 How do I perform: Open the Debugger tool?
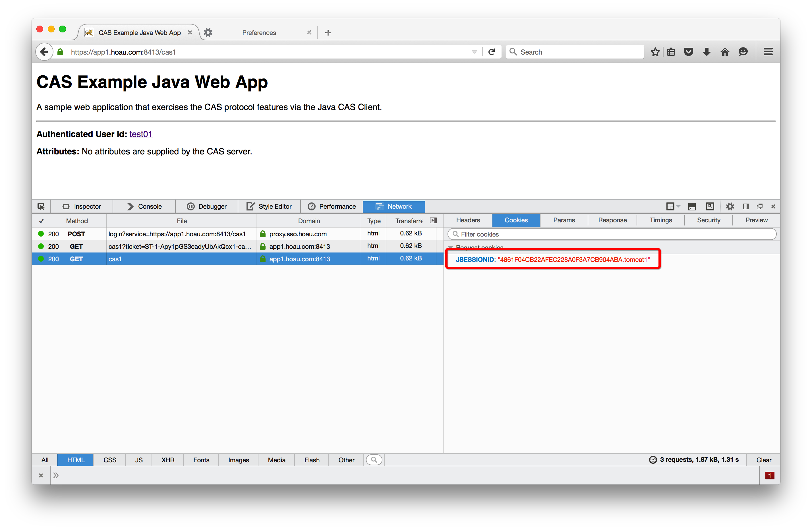pos(207,206)
